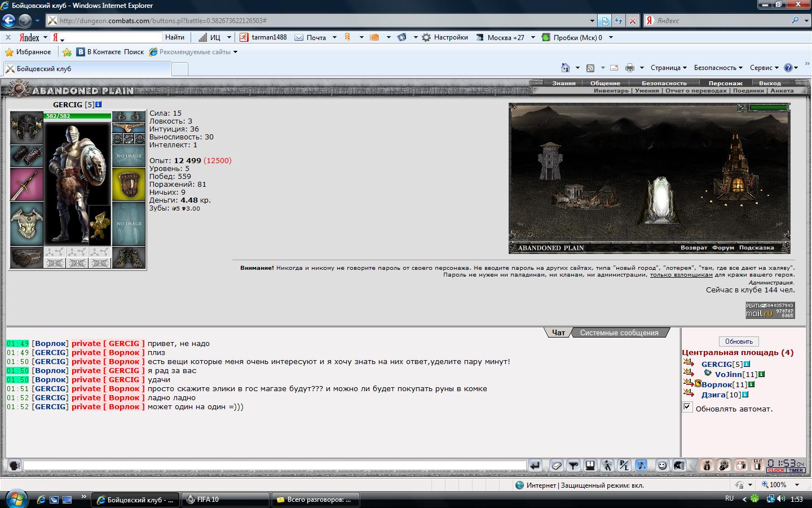Click the green 582/582 health bar
The height and width of the screenshot is (508, 812).
point(78,116)
